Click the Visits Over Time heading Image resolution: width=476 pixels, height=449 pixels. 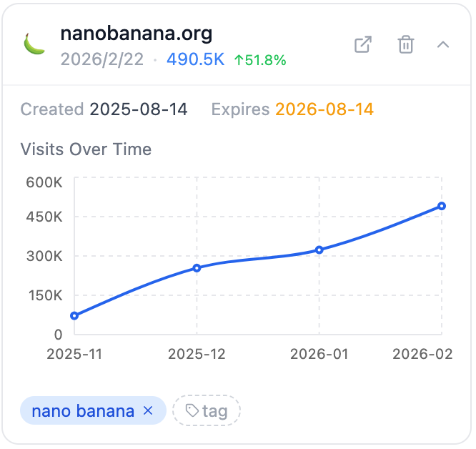point(86,149)
